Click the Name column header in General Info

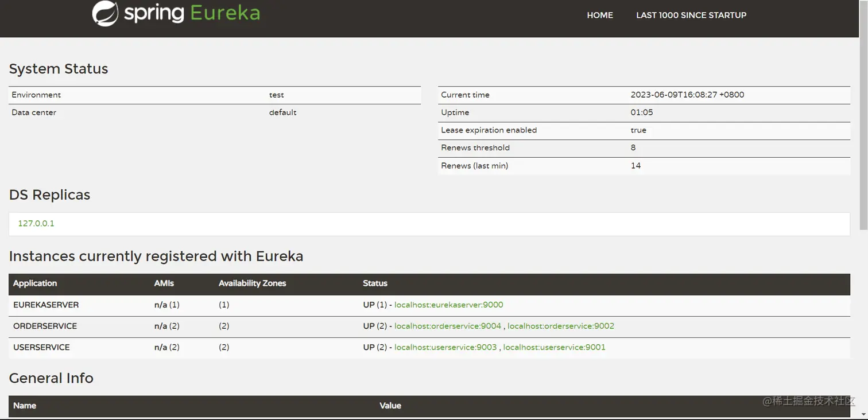click(x=25, y=406)
